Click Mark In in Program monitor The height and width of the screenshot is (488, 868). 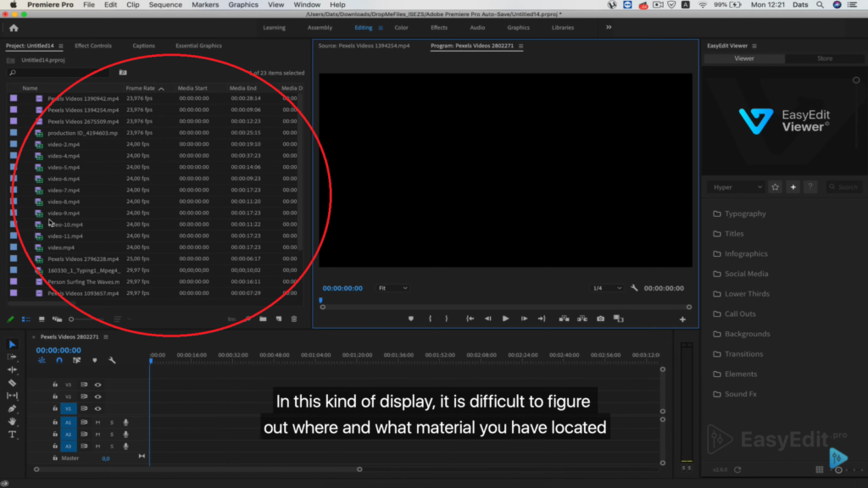430,319
